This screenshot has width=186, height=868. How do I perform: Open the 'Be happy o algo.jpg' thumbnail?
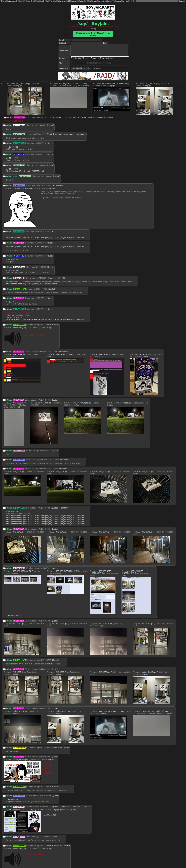tap(144, 376)
